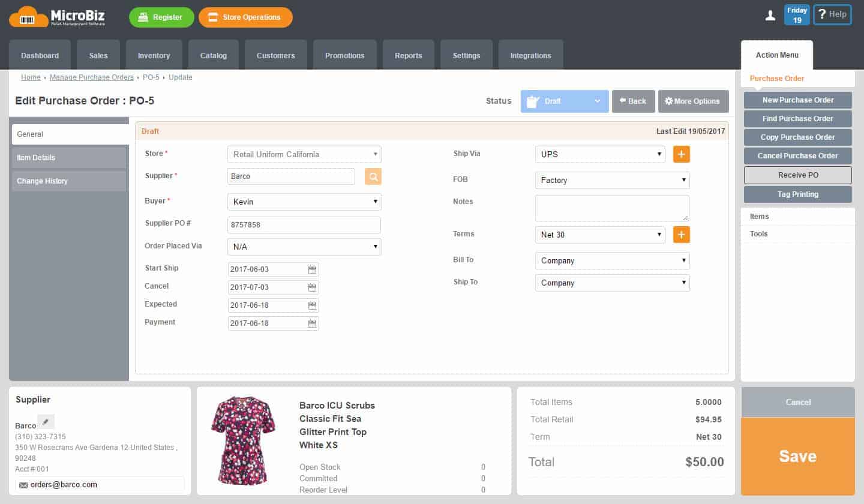This screenshot has height=504, width=864.
Task: Expand the Items section in Action Menu
Action: 798,217
